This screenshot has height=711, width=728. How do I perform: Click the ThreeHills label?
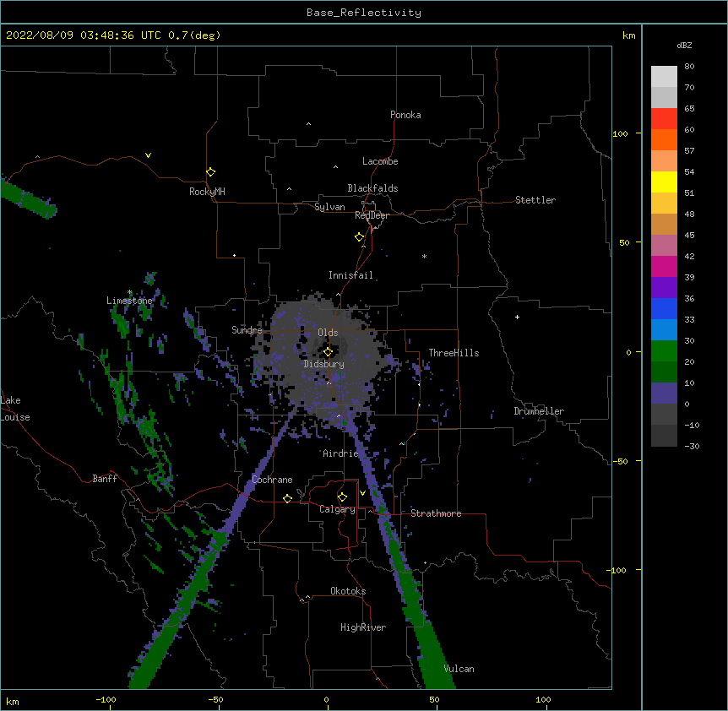454,353
